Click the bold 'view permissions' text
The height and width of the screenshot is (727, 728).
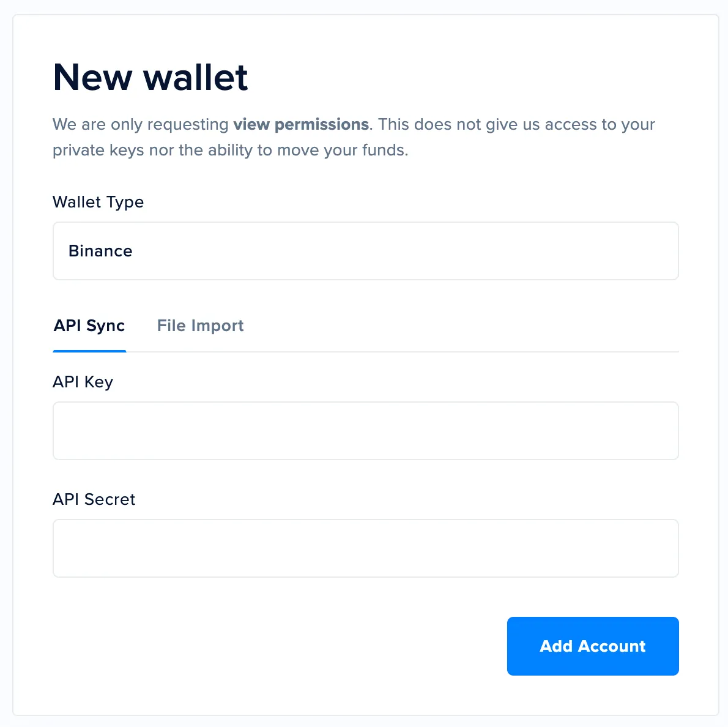coord(301,124)
